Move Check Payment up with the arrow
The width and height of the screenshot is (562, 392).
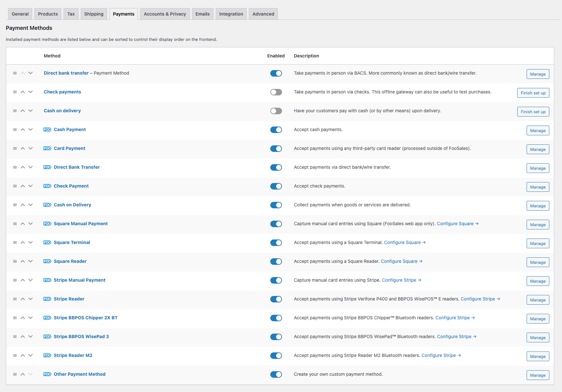pyautogui.click(x=23, y=186)
